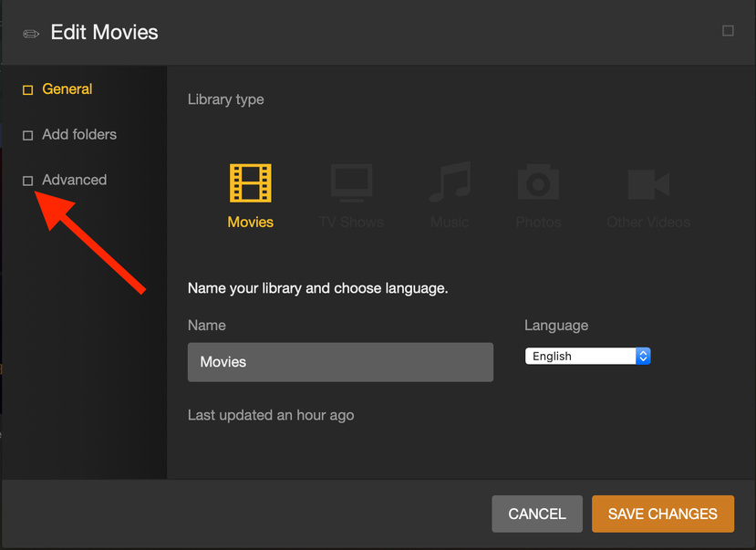Choose the Other Videos camcorder icon
756x550 pixels.
(x=648, y=184)
